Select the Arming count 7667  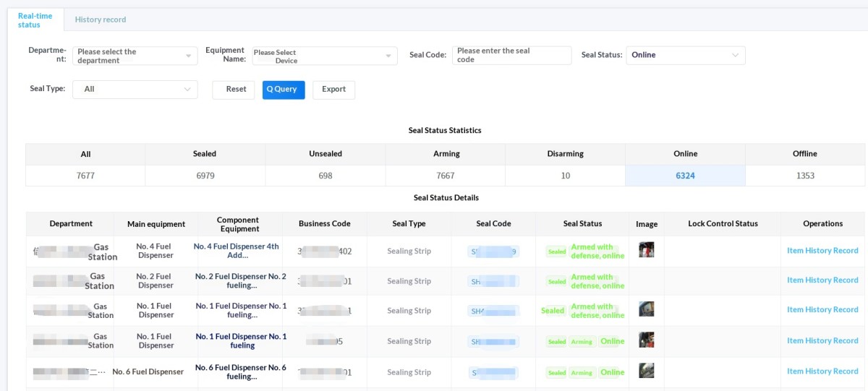pyautogui.click(x=446, y=176)
